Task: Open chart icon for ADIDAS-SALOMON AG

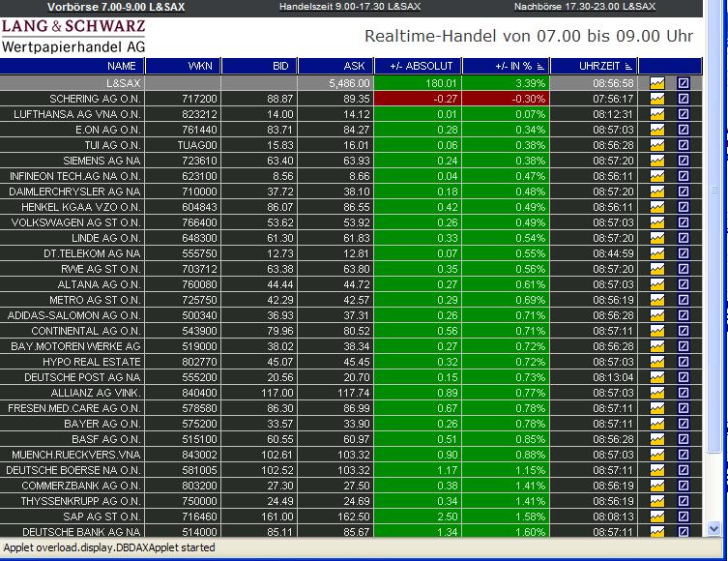Action: pos(657,315)
